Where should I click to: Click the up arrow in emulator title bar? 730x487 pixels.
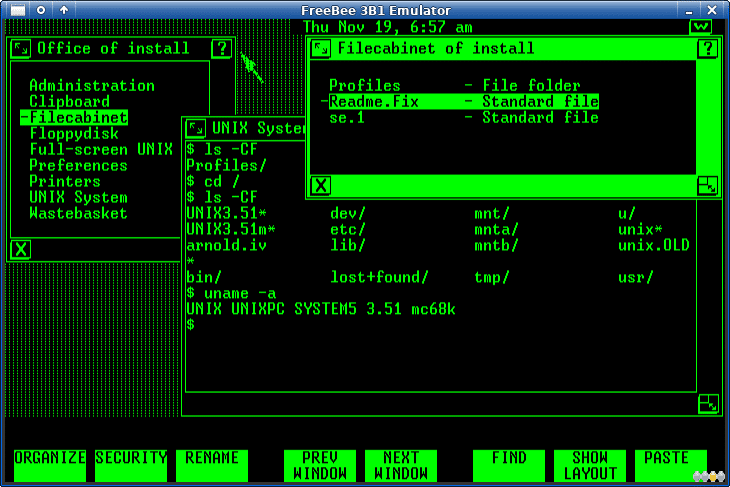click(64, 10)
